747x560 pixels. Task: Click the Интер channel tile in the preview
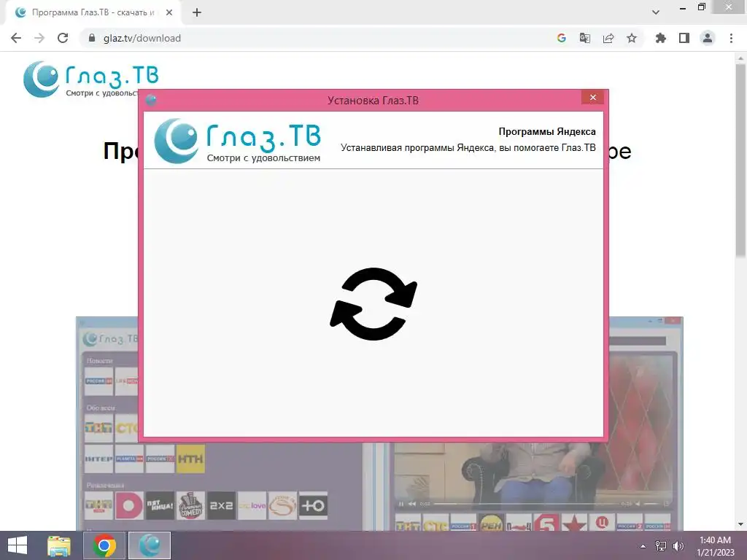click(98, 459)
